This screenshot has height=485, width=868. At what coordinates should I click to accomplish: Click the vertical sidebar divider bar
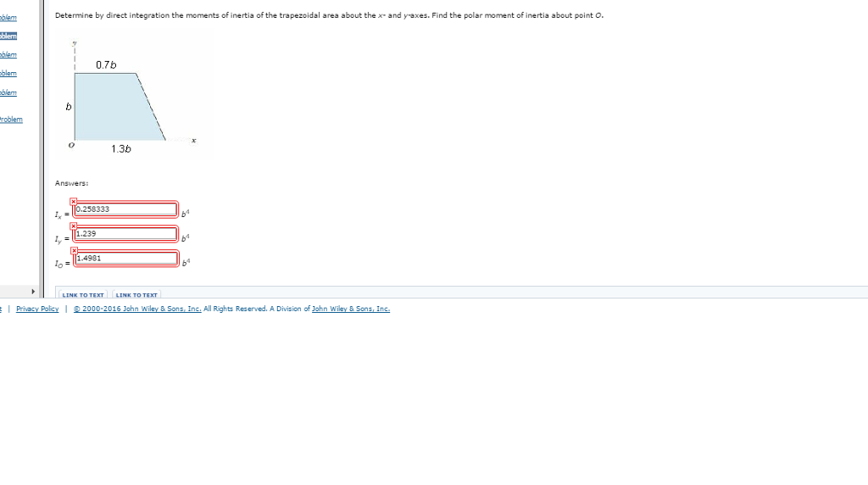point(41,148)
